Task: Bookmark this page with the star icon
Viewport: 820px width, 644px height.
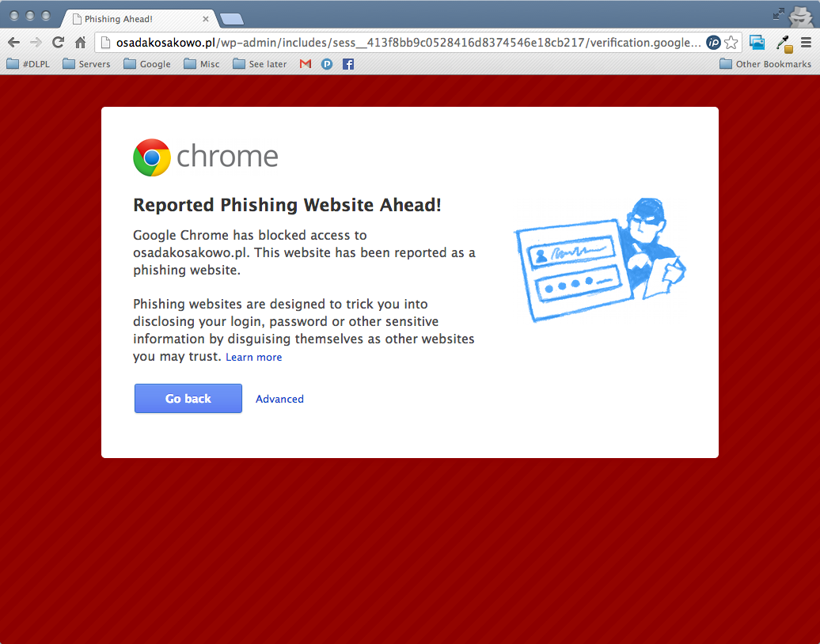Action: click(x=731, y=43)
